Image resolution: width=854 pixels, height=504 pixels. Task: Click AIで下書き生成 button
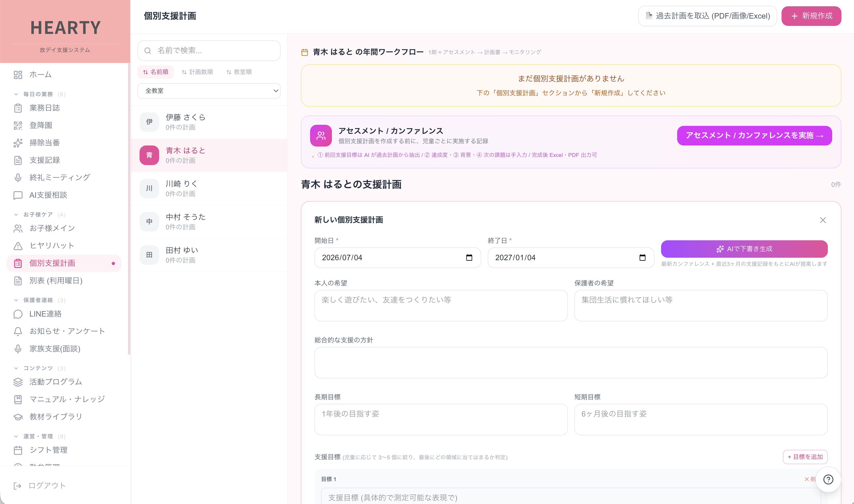pyautogui.click(x=744, y=249)
